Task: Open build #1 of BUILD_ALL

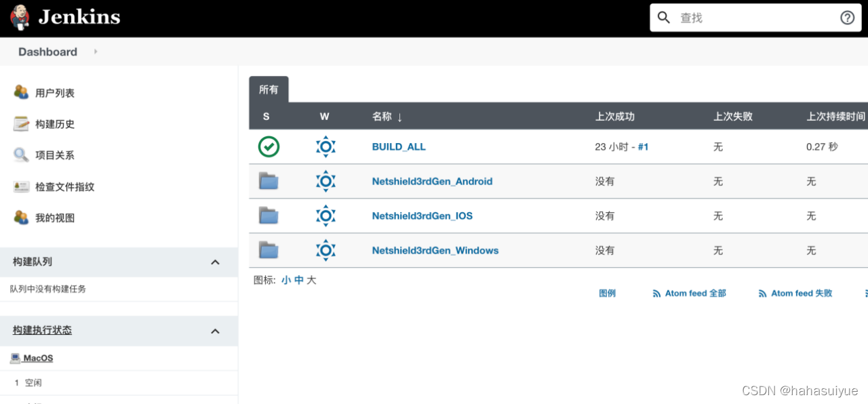Action: (x=643, y=146)
